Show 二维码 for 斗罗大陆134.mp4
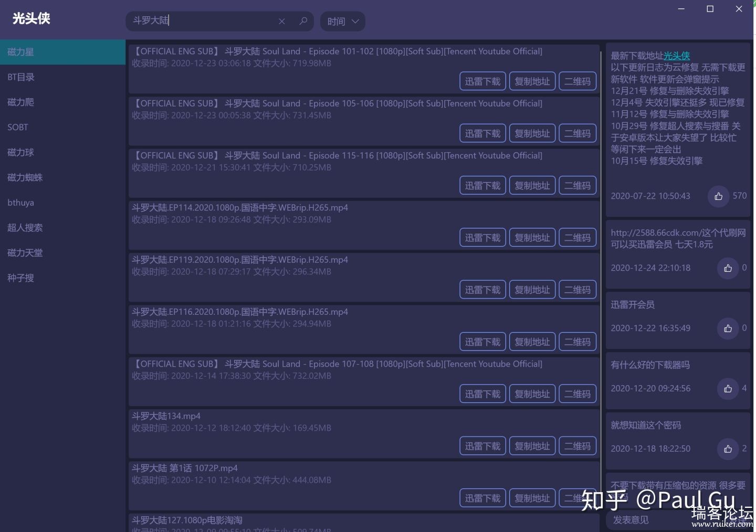This screenshot has width=756, height=532. pos(577,446)
